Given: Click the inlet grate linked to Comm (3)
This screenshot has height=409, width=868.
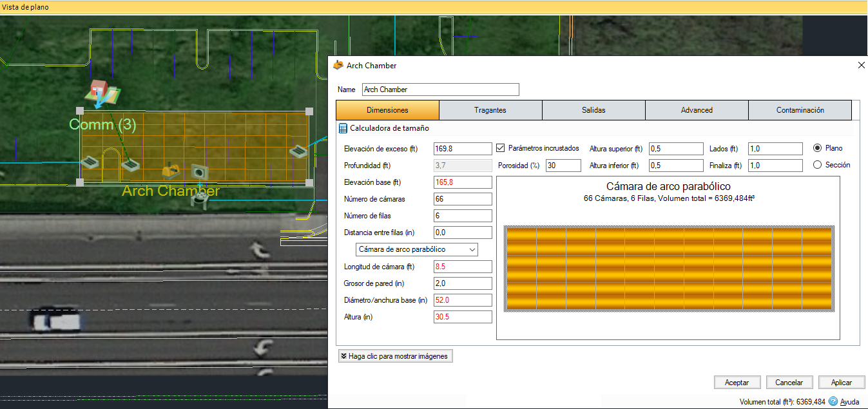Looking at the screenshot, I should click(x=131, y=165).
